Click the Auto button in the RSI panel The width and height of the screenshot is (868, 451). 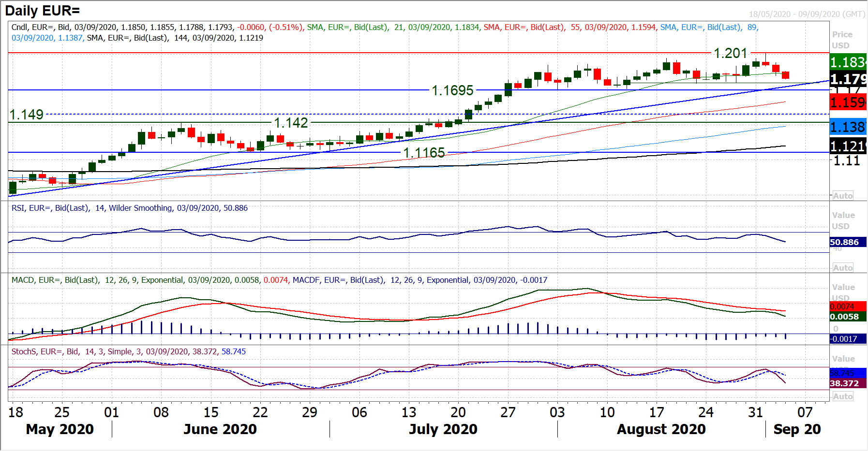842,268
